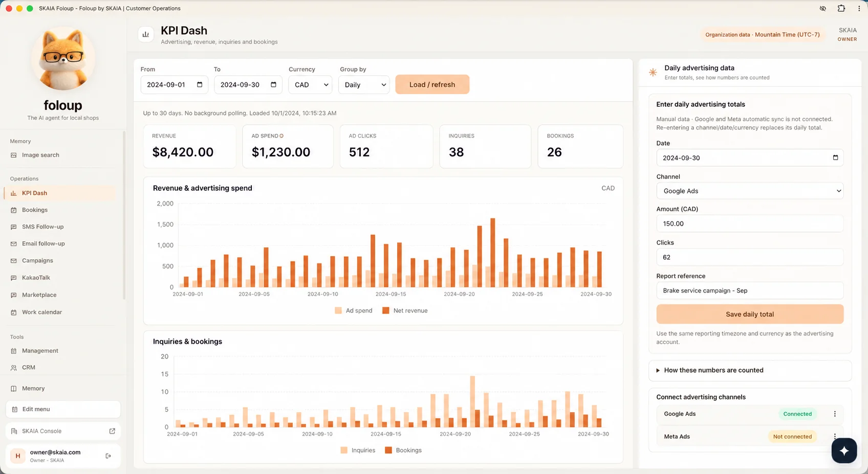The width and height of the screenshot is (868, 474).
Task: Toggle the Bookings legend swatch
Action: pyautogui.click(x=388, y=450)
